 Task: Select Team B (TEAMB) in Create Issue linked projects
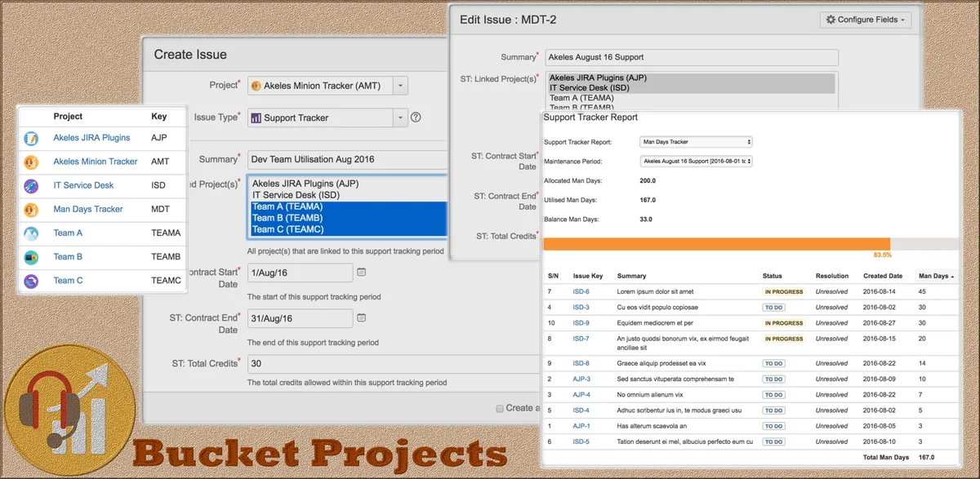click(x=347, y=218)
